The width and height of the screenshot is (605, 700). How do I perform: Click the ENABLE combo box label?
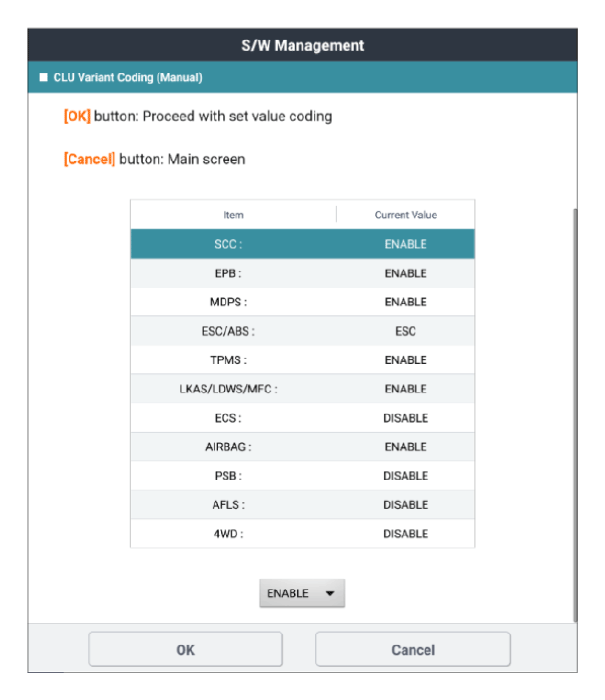[x=288, y=593]
